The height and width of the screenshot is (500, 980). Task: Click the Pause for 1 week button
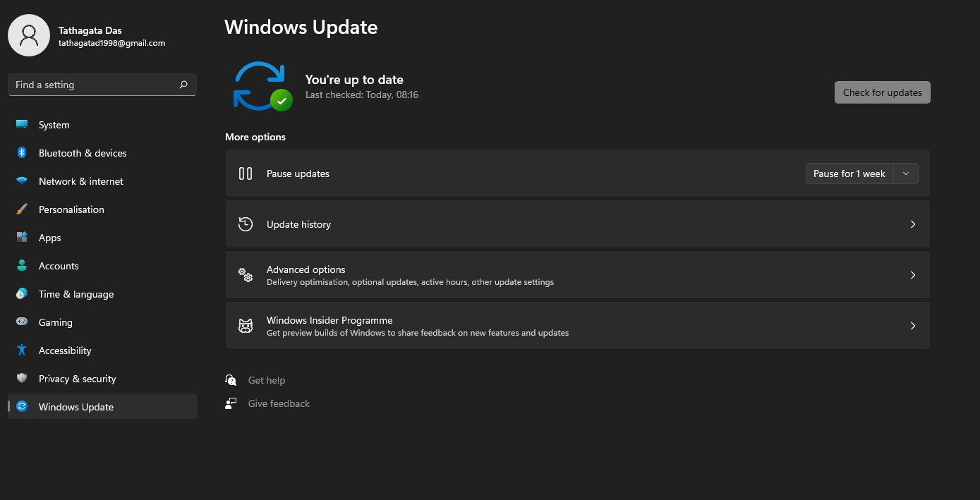[849, 173]
